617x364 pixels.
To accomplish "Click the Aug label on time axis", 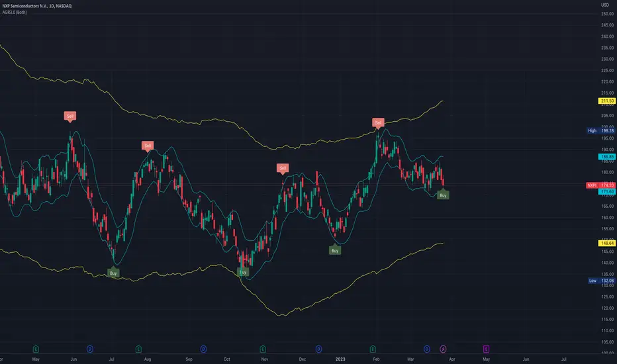I will point(148,359).
